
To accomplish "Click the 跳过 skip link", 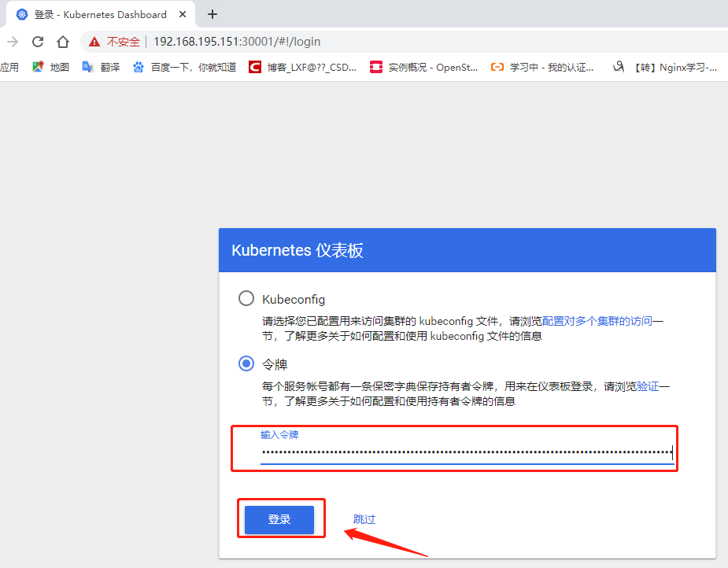I will tap(364, 519).
